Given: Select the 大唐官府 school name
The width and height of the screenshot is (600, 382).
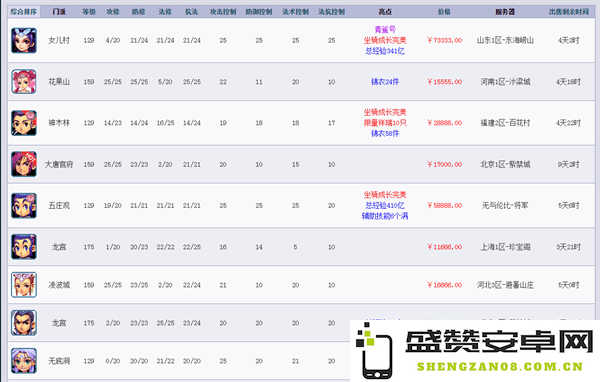Looking at the screenshot, I should pos(59,164).
